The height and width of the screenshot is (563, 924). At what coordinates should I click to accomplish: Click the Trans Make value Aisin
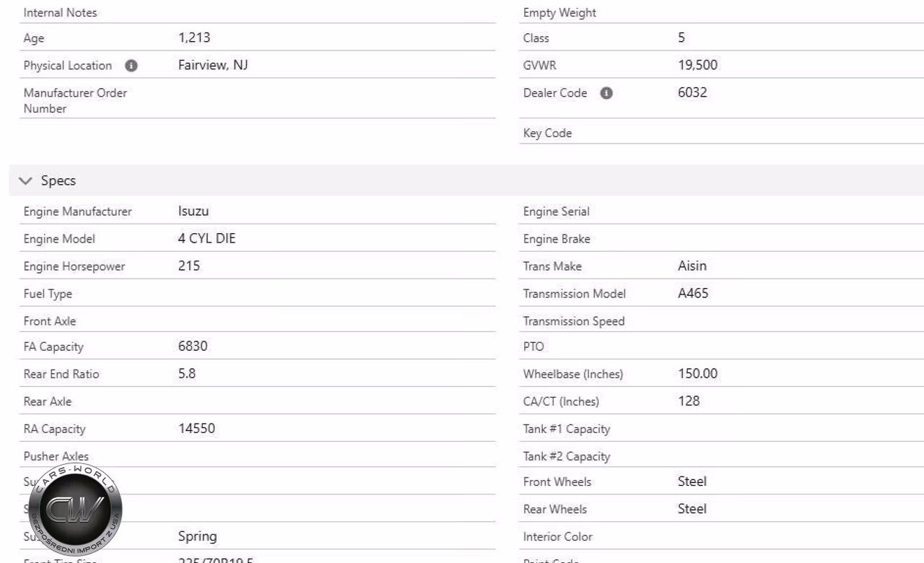pyautogui.click(x=692, y=266)
